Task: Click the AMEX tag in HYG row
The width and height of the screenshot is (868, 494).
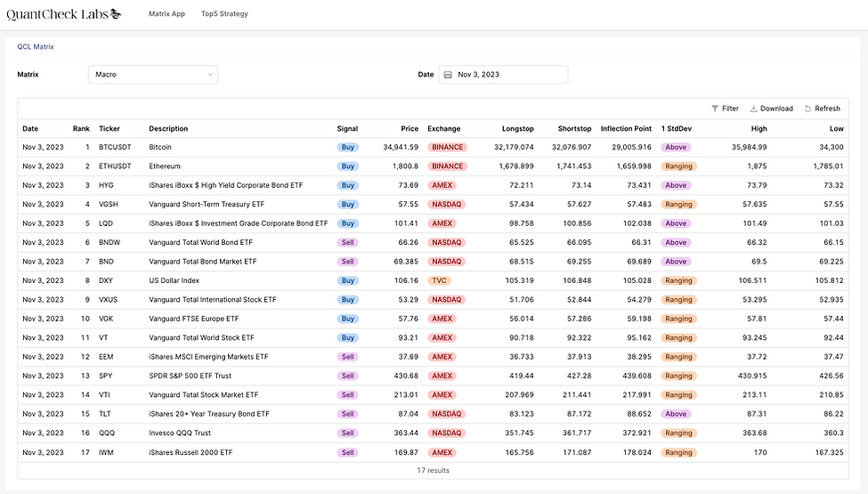Action: [442, 185]
